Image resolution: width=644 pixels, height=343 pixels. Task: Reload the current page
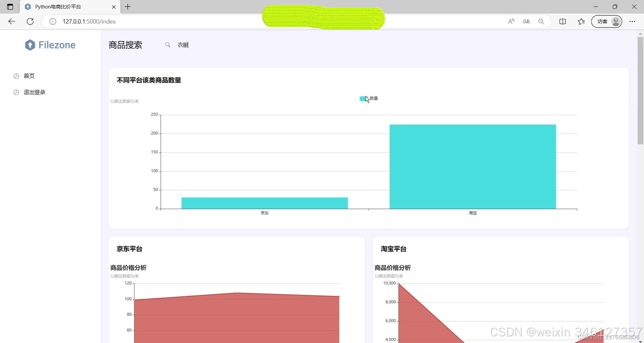click(30, 21)
